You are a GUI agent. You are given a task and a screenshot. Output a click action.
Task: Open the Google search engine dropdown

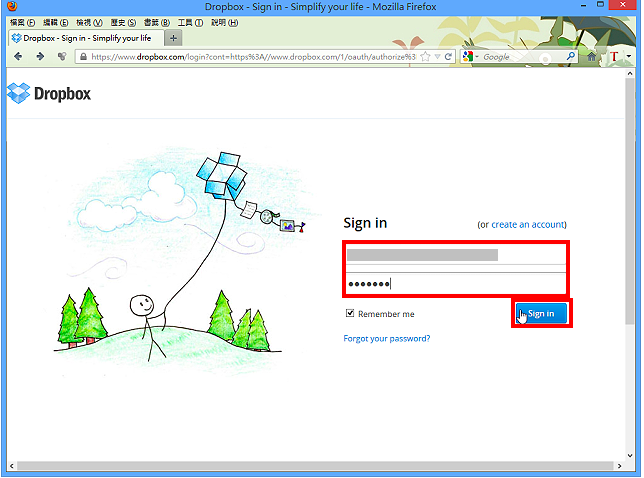470,57
